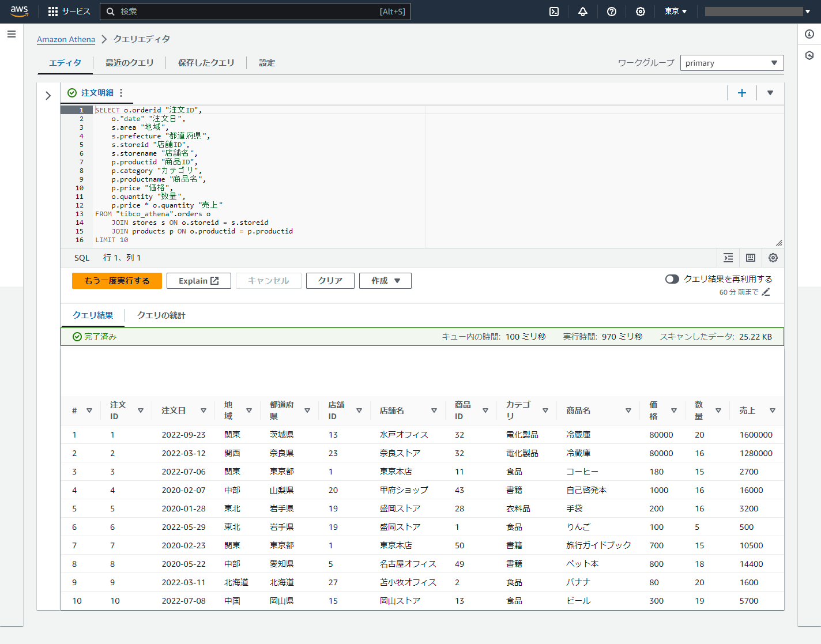Open the left hamburger navigation menu
The image size is (821, 644).
point(12,34)
